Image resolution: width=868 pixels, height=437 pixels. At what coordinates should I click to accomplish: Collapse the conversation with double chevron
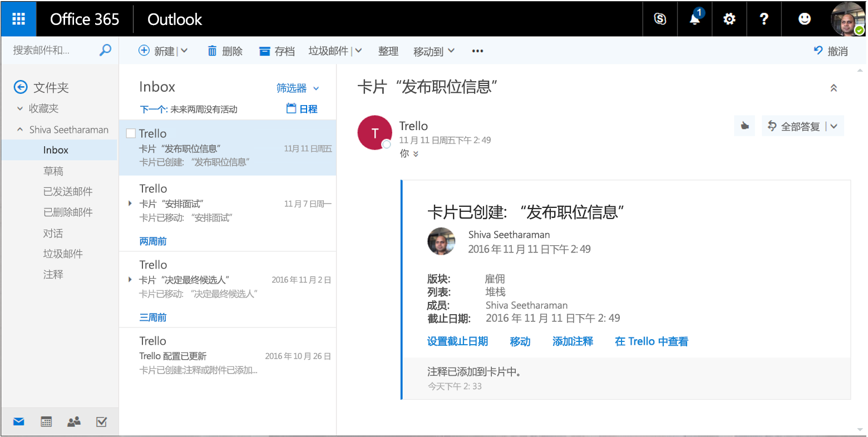click(x=834, y=88)
